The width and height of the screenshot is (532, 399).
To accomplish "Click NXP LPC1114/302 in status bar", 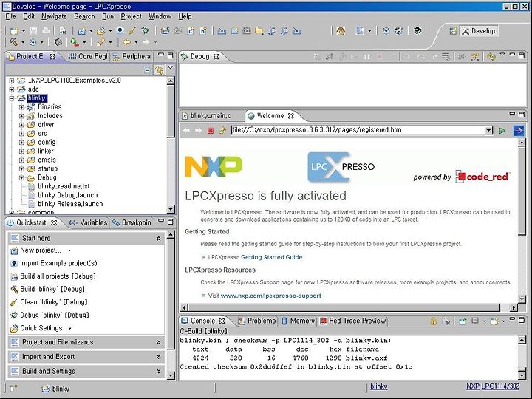I will click(493, 386).
